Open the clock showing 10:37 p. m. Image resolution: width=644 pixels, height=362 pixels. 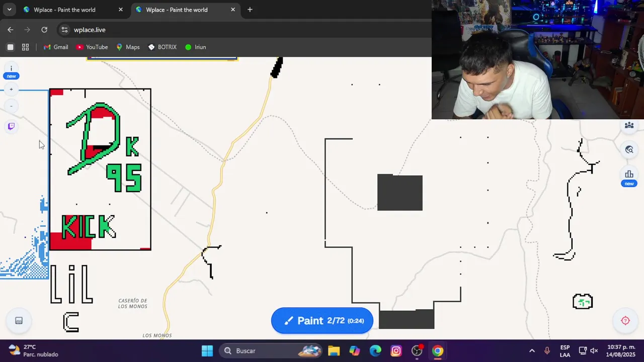[621, 351]
